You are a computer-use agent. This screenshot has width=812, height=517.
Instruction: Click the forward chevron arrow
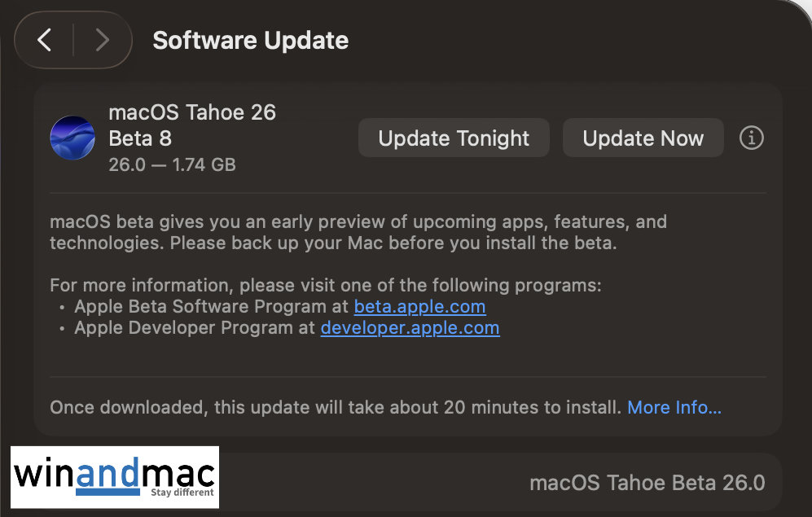click(102, 40)
